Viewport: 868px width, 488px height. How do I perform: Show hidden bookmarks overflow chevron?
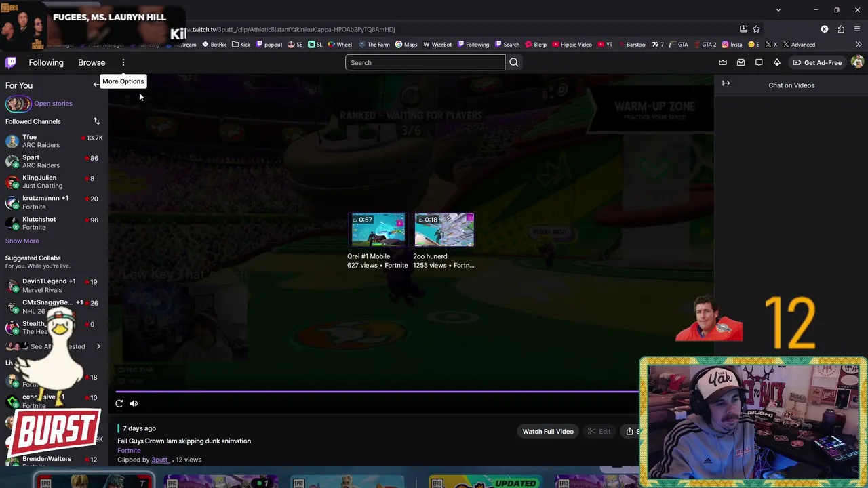pos(859,45)
